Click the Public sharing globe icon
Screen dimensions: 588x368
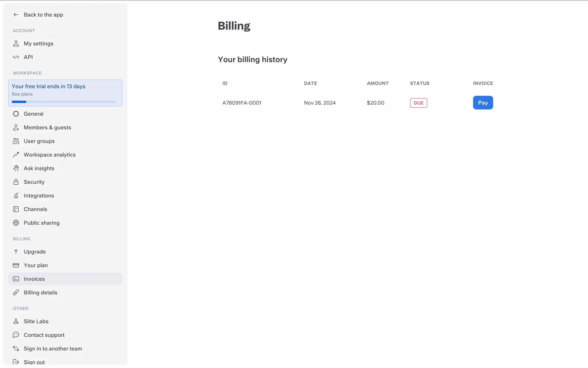click(16, 223)
